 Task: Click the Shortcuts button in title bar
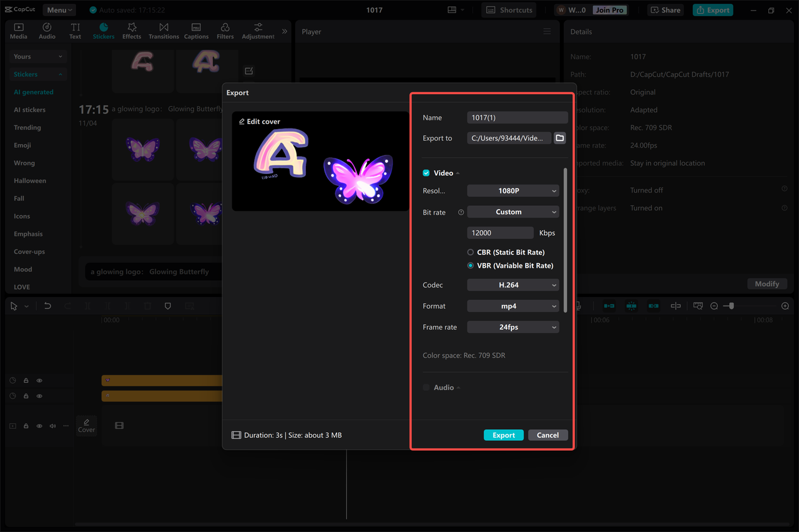[510, 10]
